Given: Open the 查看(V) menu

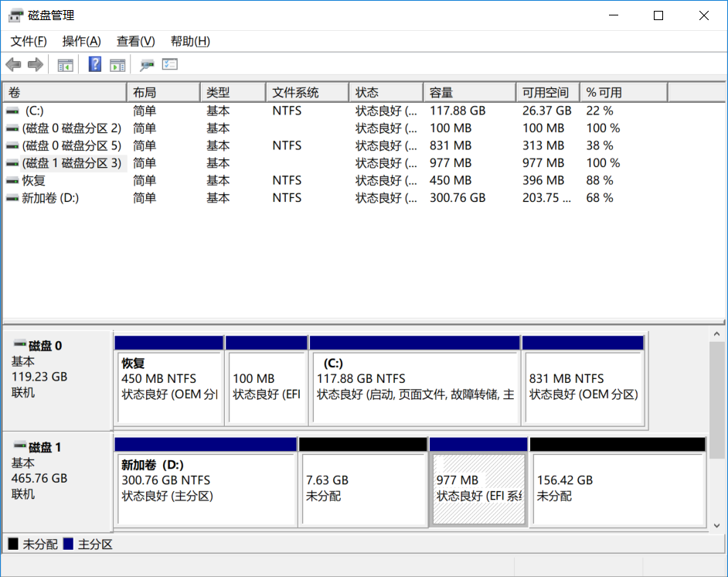Looking at the screenshot, I should pos(135,41).
